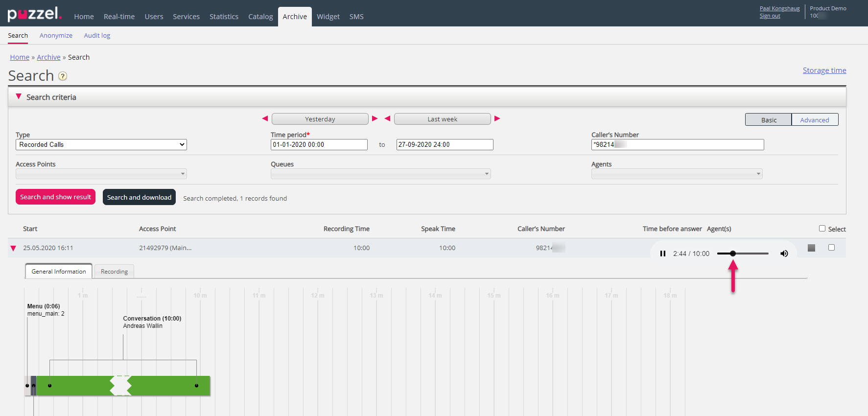Open the Type dropdown showing Recorded Calls
Screen dimensions: 868x416
(101, 145)
